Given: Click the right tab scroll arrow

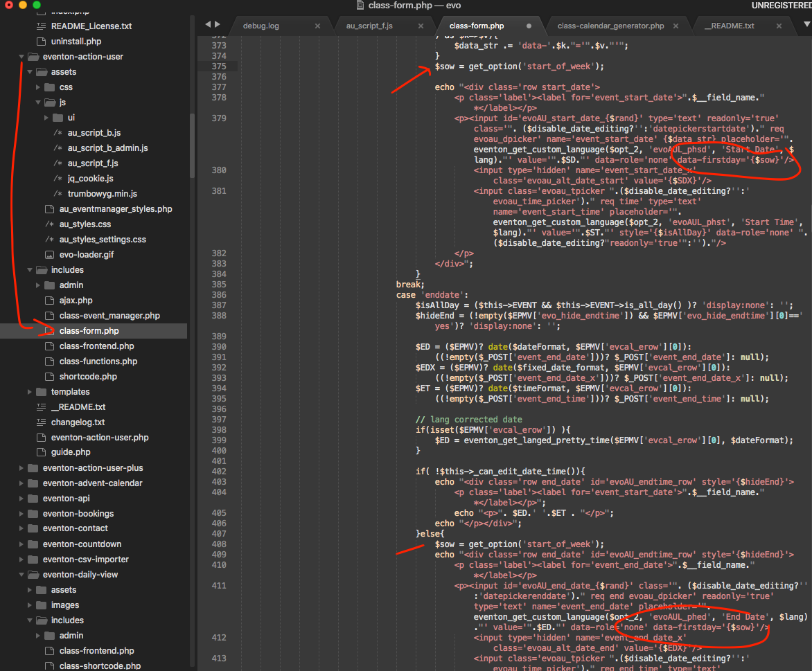Looking at the screenshot, I should click(x=218, y=25).
